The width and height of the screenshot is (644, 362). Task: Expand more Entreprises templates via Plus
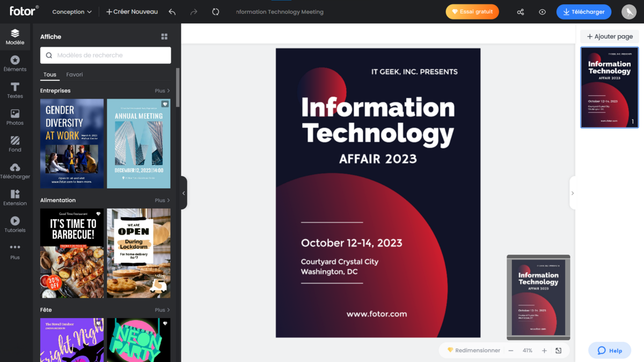tap(163, 91)
